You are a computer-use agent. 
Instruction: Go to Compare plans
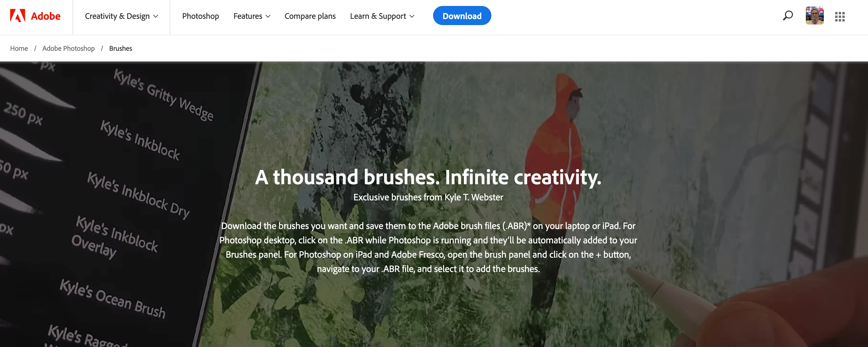(x=310, y=16)
